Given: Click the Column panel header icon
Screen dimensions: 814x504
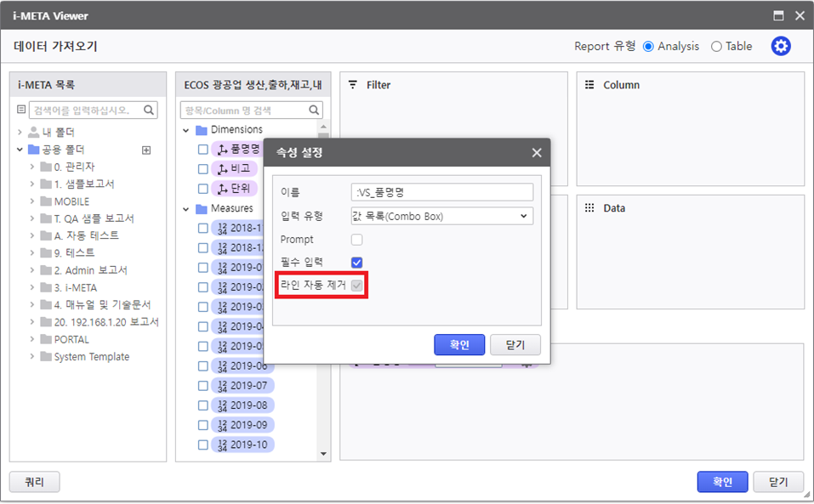Looking at the screenshot, I should [x=589, y=85].
